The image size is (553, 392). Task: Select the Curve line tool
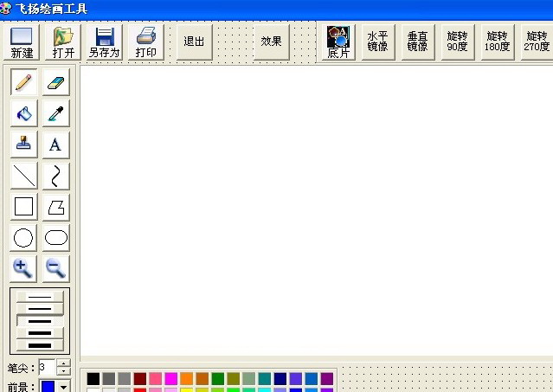[56, 176]
